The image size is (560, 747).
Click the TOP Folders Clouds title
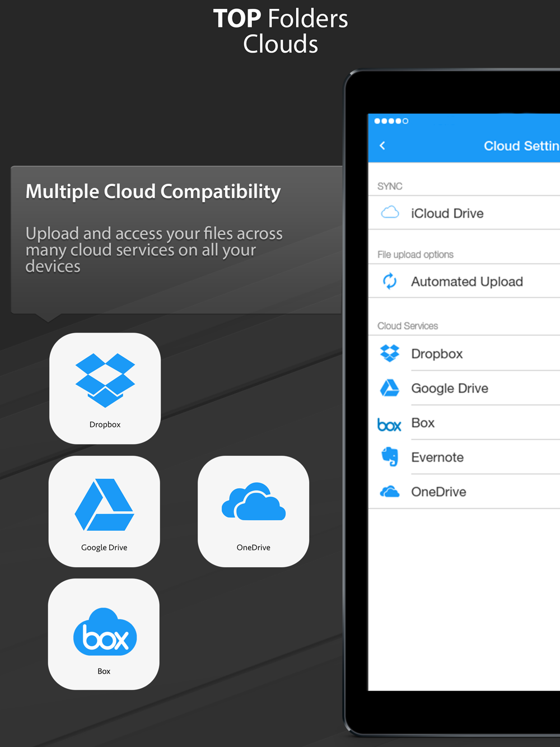(x=281, y=31)
